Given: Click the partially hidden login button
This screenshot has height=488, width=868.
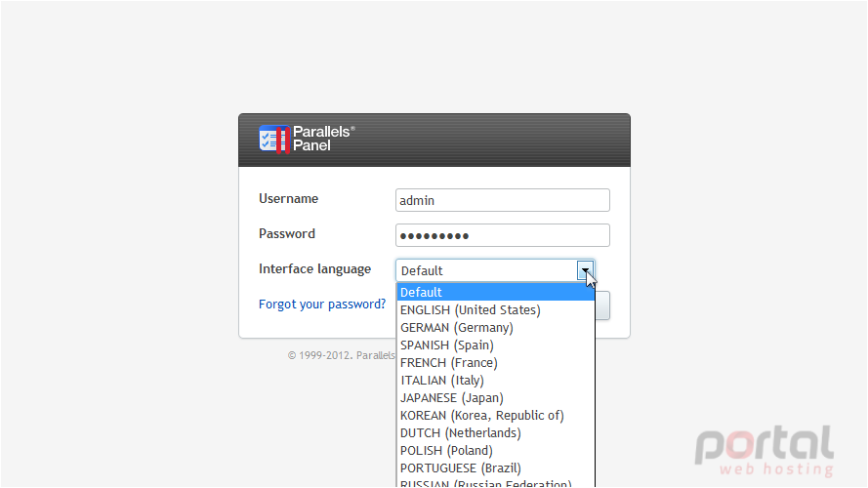Looking at the screenshot, I should [602, 305].
